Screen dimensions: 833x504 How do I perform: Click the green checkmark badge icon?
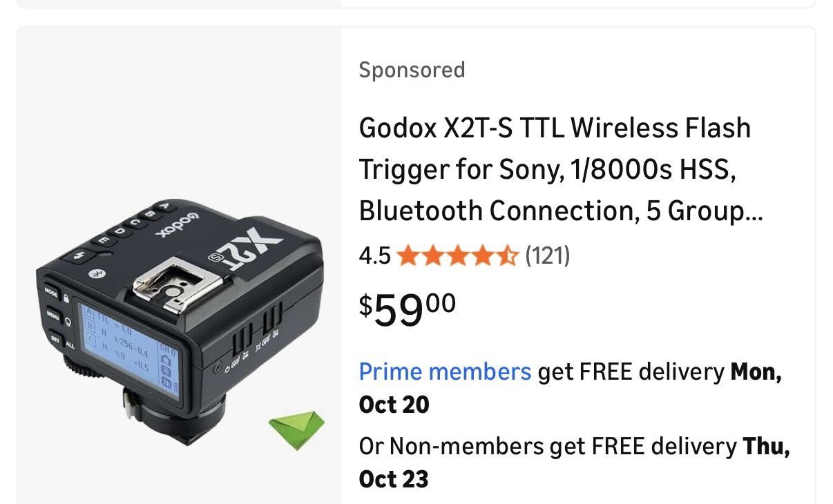pyautogui.click(x=297, y=430)
